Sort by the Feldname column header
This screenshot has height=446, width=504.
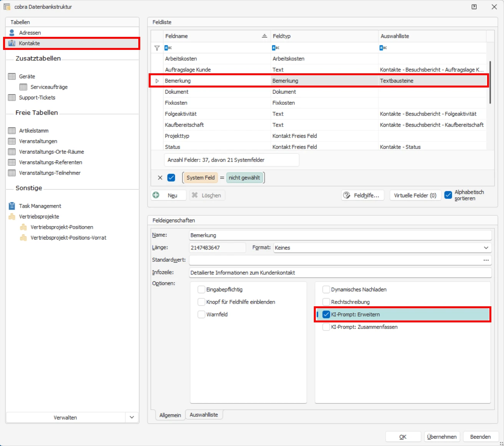[216, 36]
